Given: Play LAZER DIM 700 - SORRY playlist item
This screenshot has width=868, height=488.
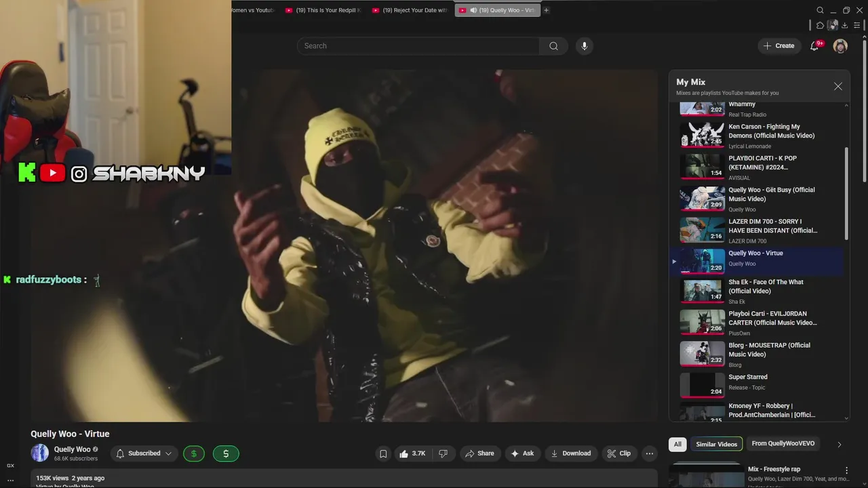Looking at the screenshot, I should (x=760, y=230).
